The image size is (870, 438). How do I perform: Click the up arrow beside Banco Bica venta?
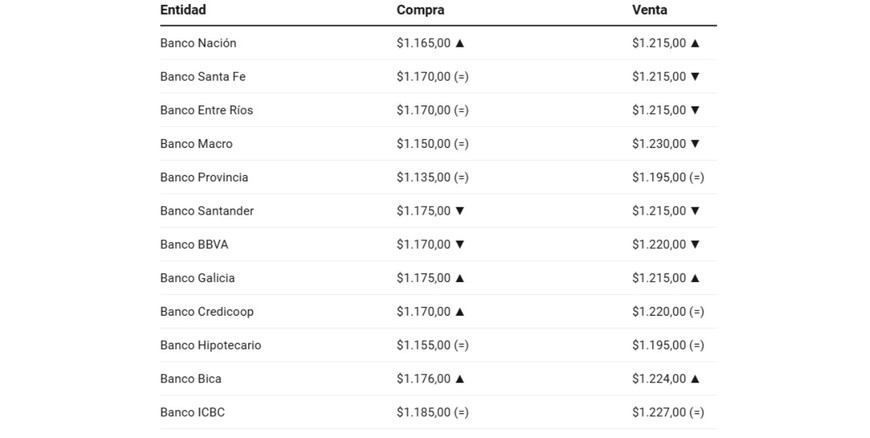tap(695, 379)
